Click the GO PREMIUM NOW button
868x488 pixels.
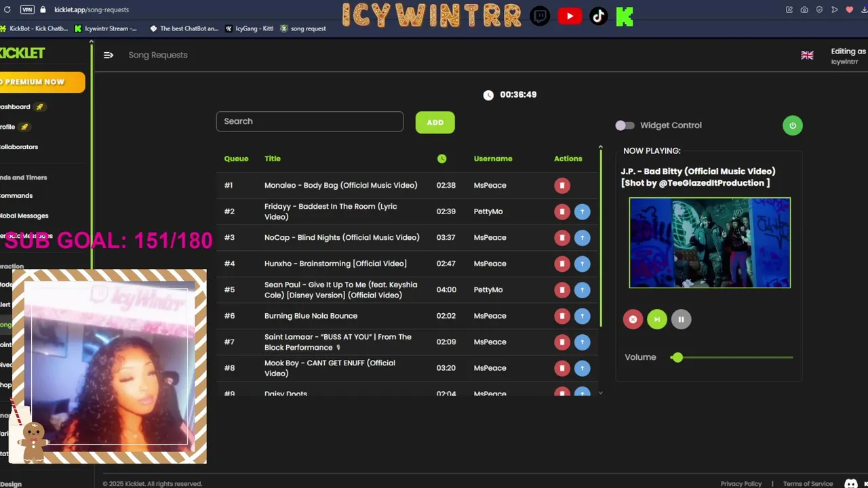pos(43,82)
